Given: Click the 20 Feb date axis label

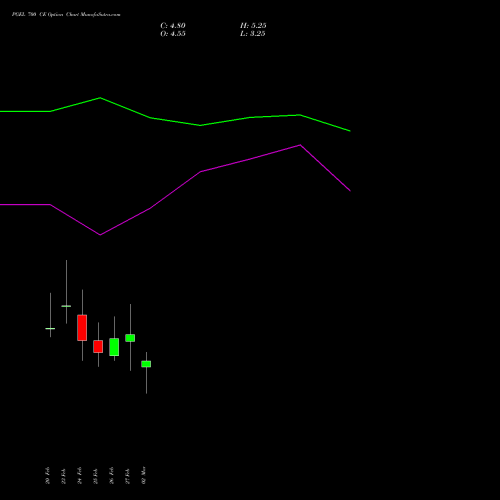Looking at the screenshot, I should (x=48, y=475).
